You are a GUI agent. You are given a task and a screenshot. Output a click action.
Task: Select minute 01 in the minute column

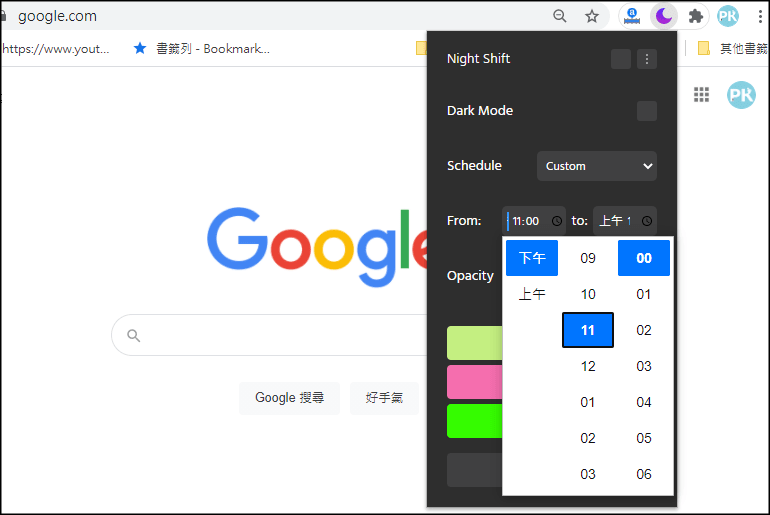pyautogui.click(x=644, y=294)
